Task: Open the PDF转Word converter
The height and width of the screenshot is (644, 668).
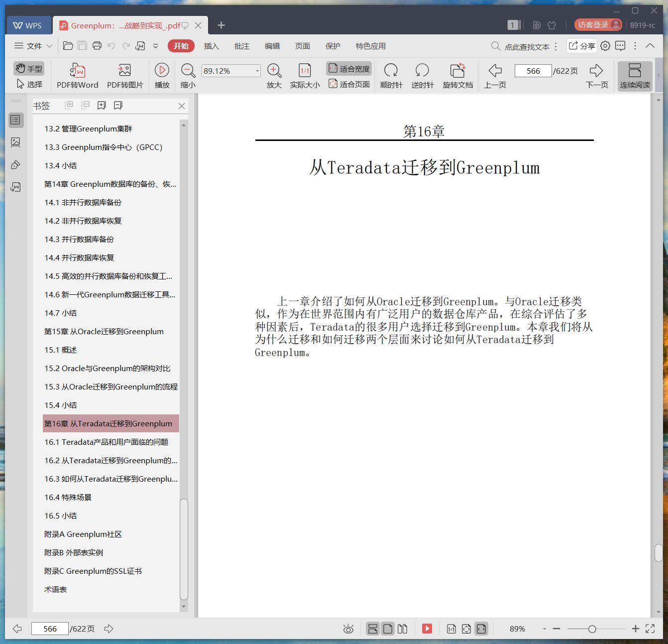Action: pyautogui.click(x=77, y=76)
